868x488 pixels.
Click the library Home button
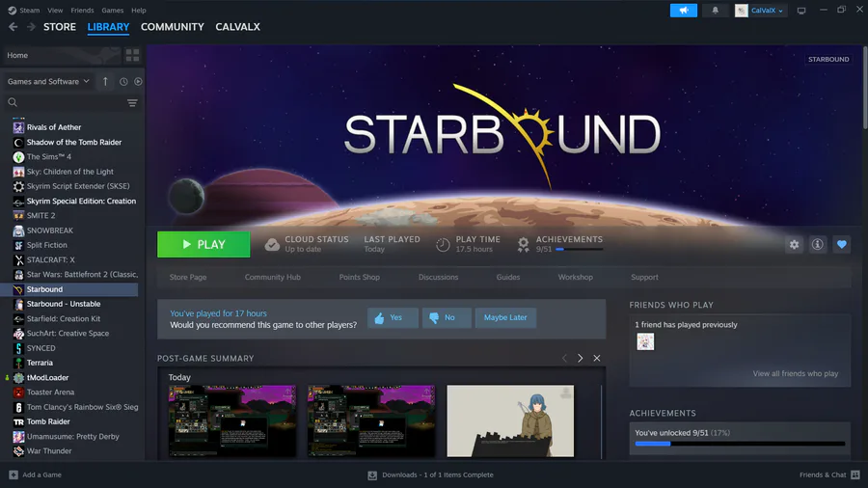point(62,55)
